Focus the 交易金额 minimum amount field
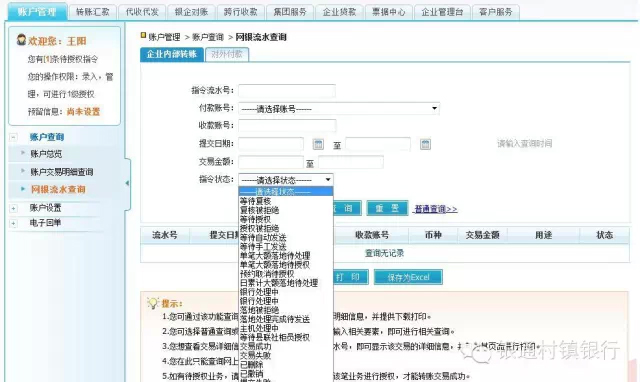 point(271,162)
